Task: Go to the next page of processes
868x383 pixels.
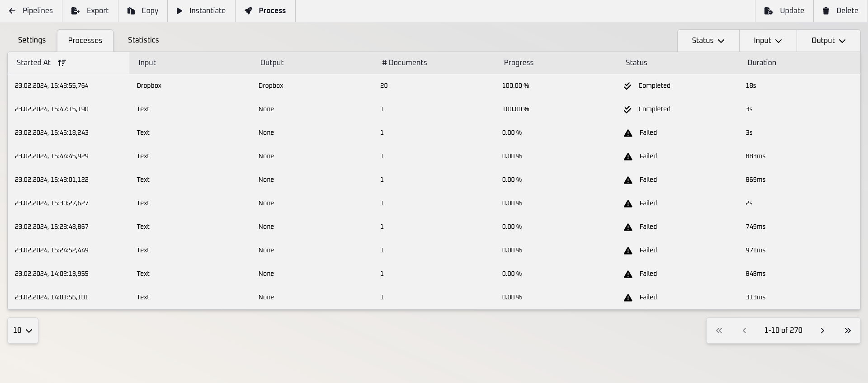Action: coord(822,331)
